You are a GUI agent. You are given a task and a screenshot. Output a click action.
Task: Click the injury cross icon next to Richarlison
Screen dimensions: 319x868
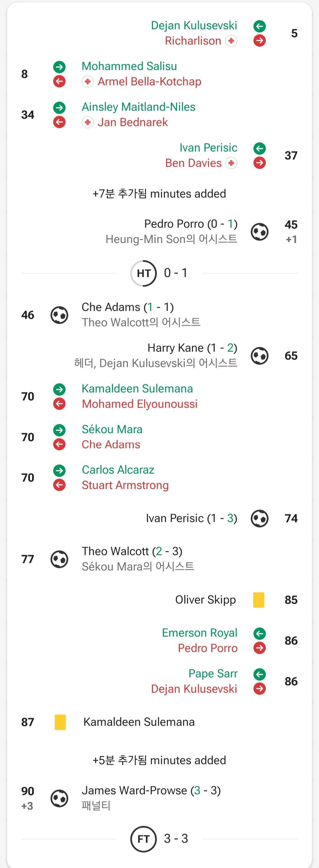[231, 41]
